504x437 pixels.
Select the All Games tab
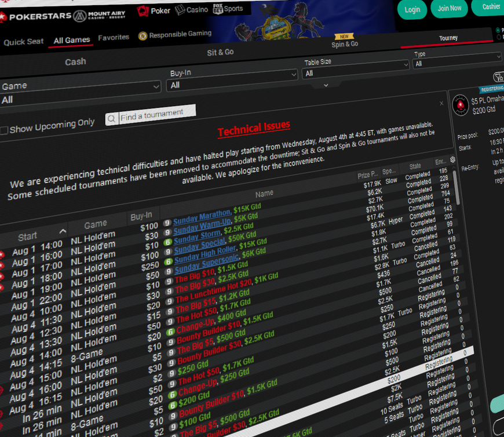pyautogui.click(x=72, y=40)
